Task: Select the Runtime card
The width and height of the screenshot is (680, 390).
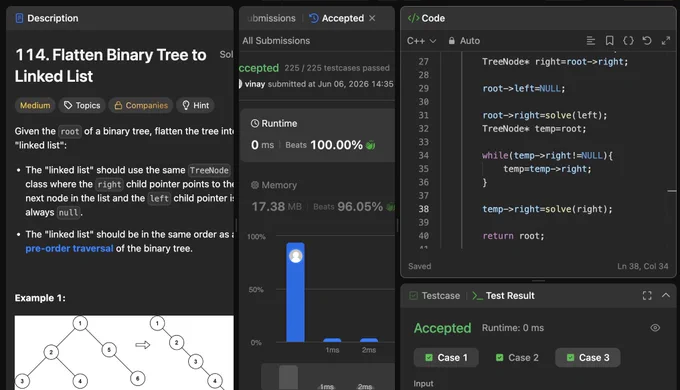Action: (317, 135)
